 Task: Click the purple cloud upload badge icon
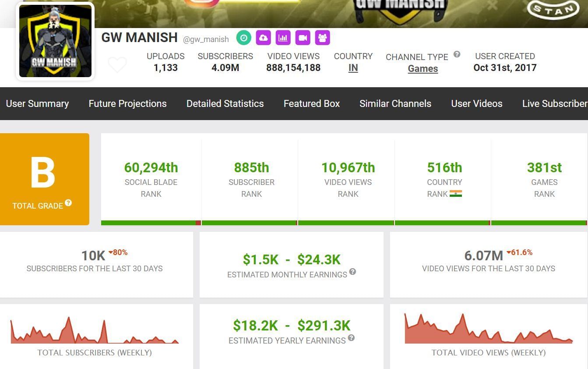[x=264, y=38]
